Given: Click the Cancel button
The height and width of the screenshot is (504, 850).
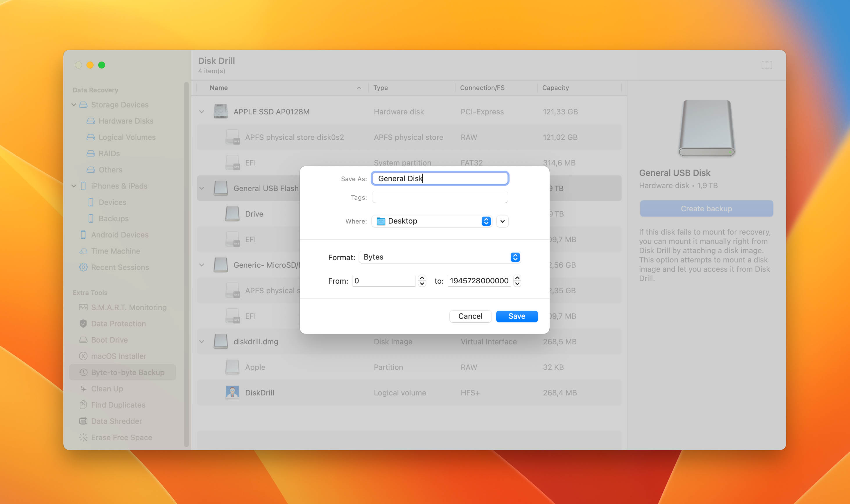Looking at the screenshot, I should (x=470, y=316).
